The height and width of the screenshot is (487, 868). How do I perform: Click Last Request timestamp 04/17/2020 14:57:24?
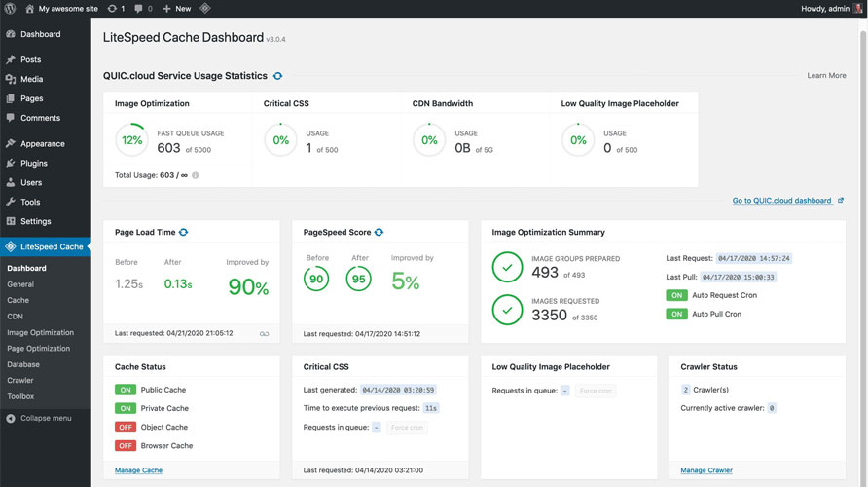click(753, 258)
